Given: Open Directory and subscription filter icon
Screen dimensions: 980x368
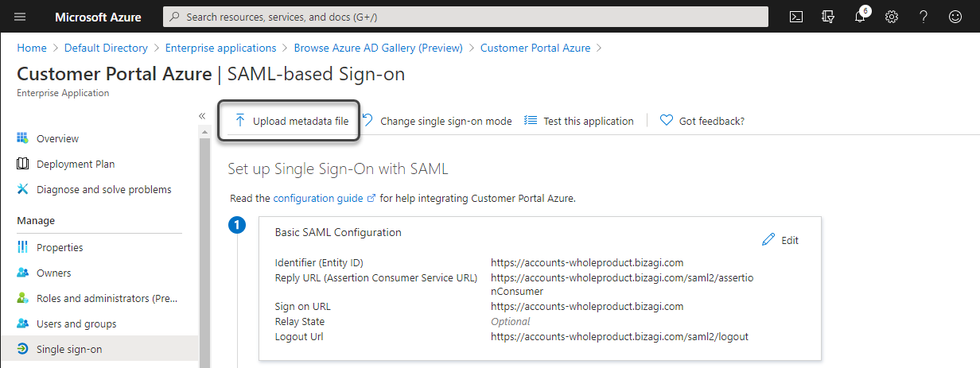Looking at the screenshot, I should tap(827, 17).
